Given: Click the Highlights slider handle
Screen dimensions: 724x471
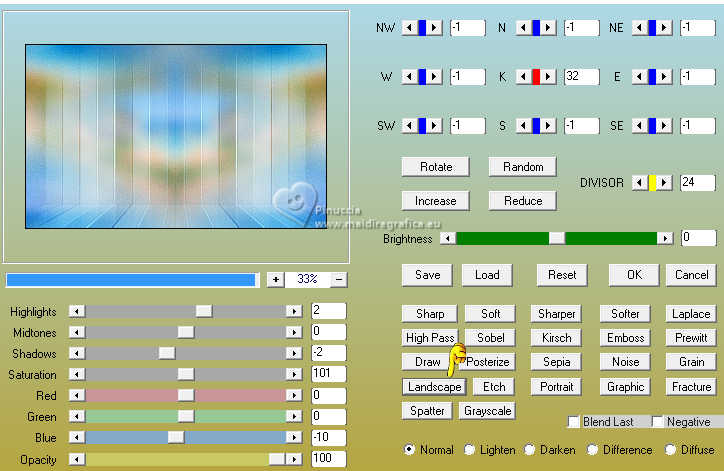Looking at the screenshot, I should point(204,311).
